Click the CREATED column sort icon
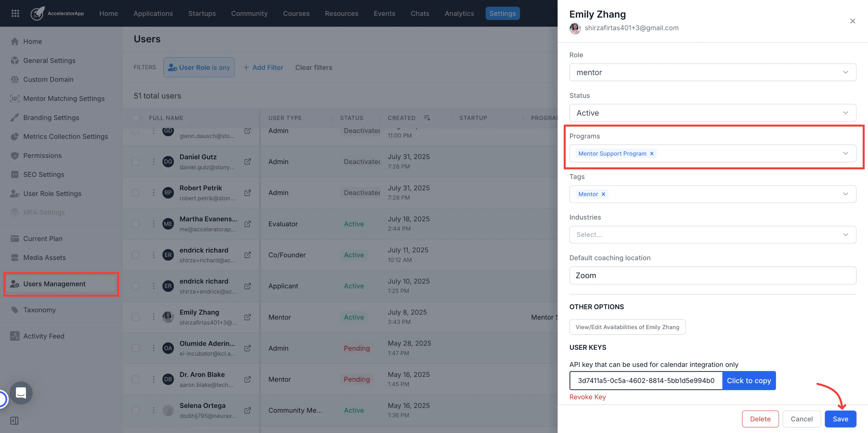The image size is (868, 433). tap(427, 118)
